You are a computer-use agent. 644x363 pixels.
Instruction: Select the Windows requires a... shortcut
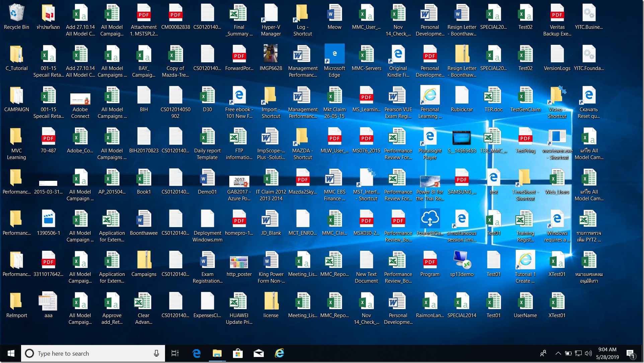click(x=557, y=226)
